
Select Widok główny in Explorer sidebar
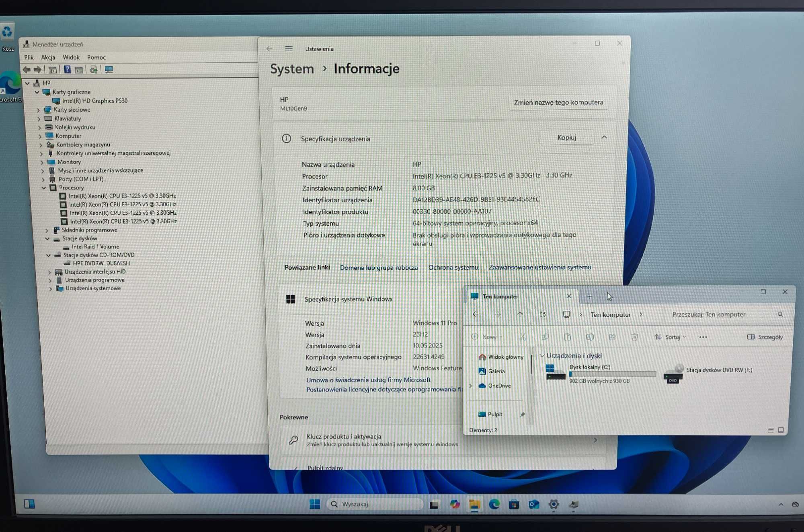pos(501,357)
